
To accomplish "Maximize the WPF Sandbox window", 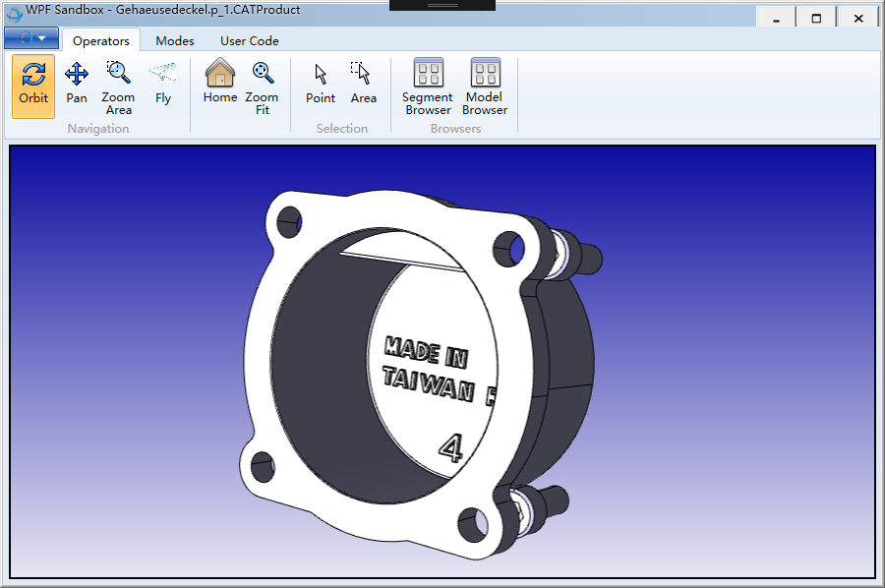I will 816,18.
